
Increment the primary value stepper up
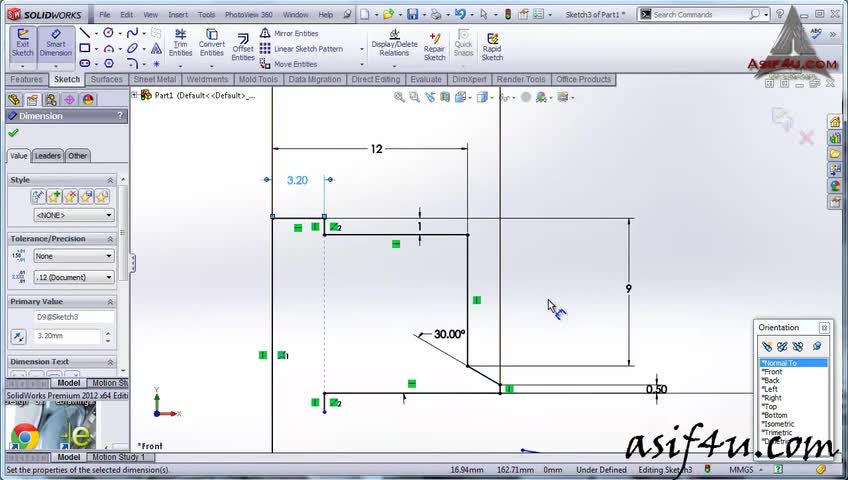pyautogui.click(x=108, y=333)
